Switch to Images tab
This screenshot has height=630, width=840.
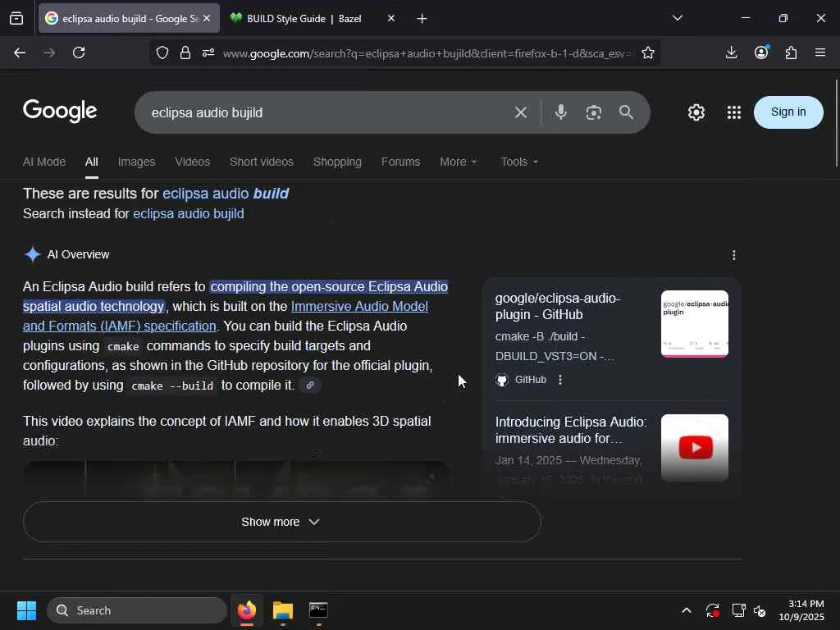pos(137,162)
